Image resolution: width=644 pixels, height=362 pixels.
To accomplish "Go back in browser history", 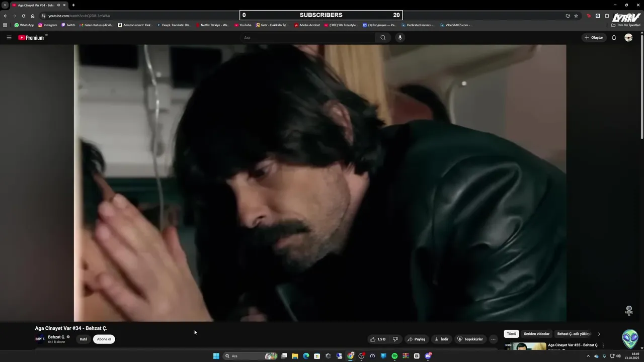I will 6,16.
